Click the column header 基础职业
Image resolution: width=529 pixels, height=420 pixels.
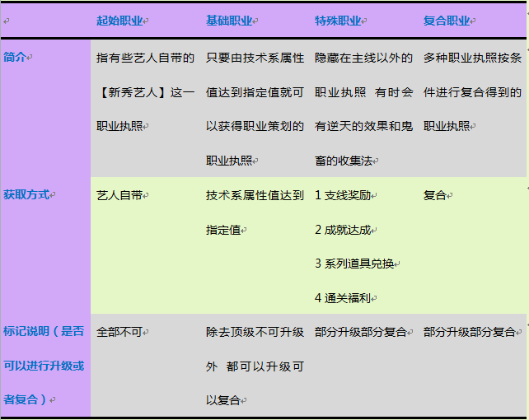229,21
